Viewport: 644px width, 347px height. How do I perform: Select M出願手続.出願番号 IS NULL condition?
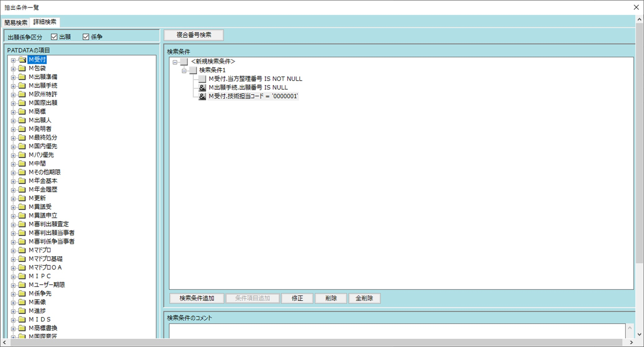pos(248,88)
